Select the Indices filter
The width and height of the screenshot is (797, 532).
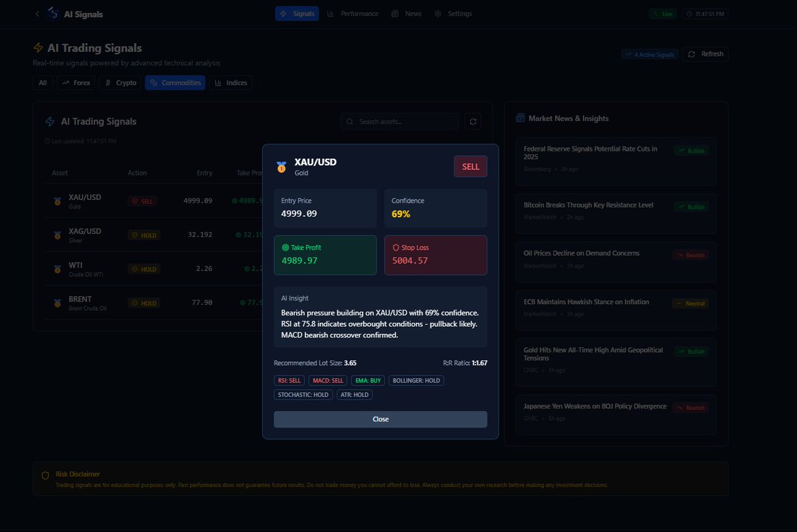click(230, 83)
